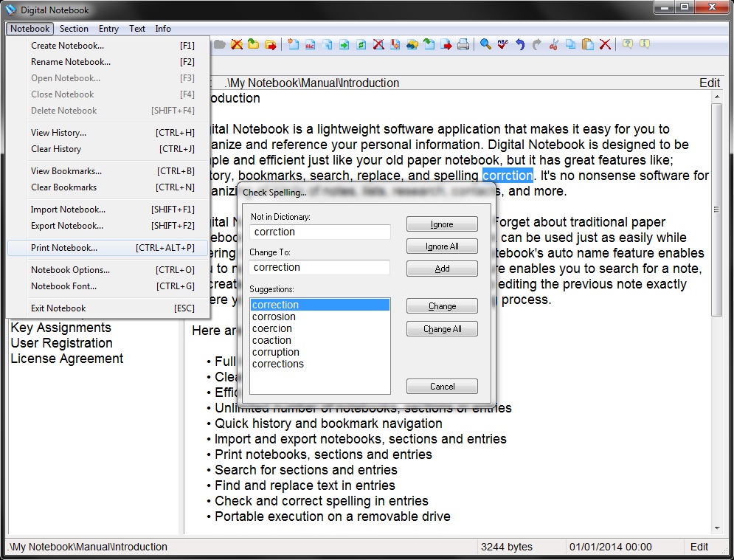Click the magnifying glass search icon
Viewport: 734px width, 560px height.
(x=485, y=44)
